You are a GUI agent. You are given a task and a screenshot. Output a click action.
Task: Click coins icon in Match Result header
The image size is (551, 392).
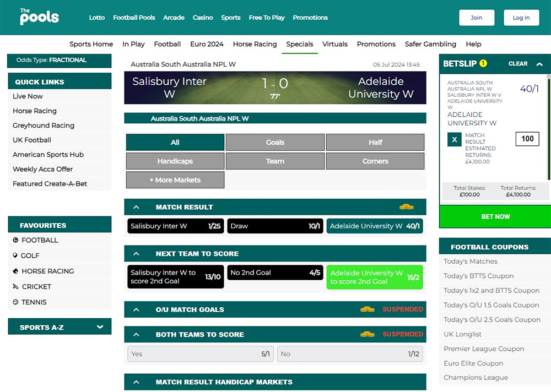tap(406, 207)
